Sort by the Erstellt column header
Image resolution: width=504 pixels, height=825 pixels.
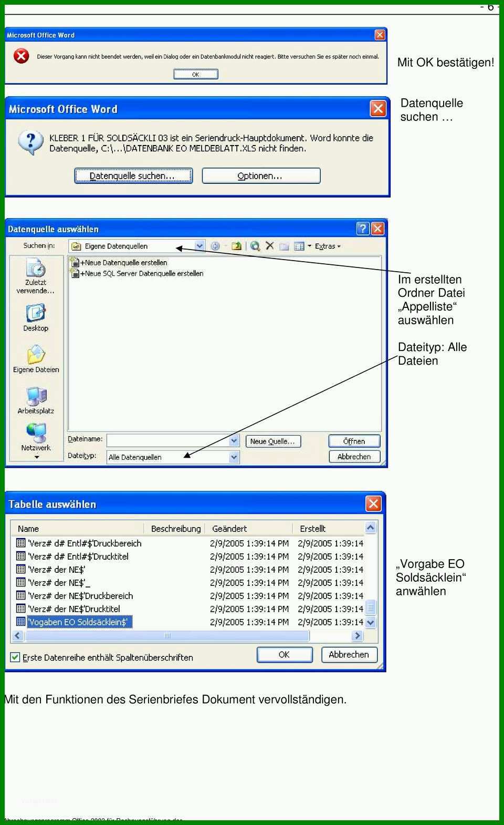point(328,528)
